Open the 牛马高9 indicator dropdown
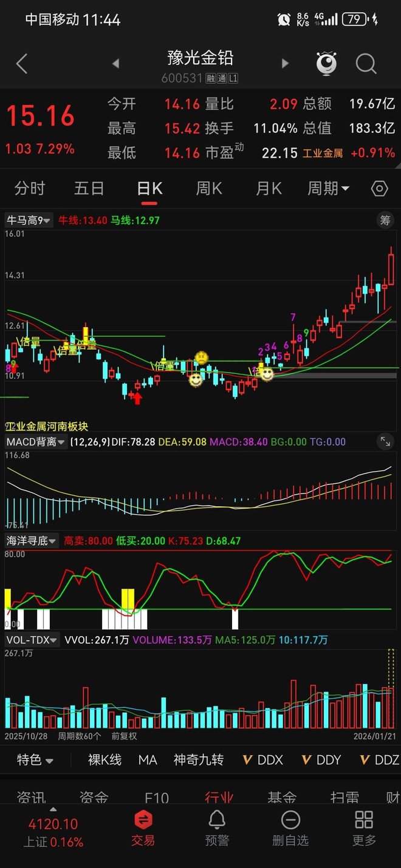Image resolution: width=401 pixels, height=868 pixels. click(29, 220)
